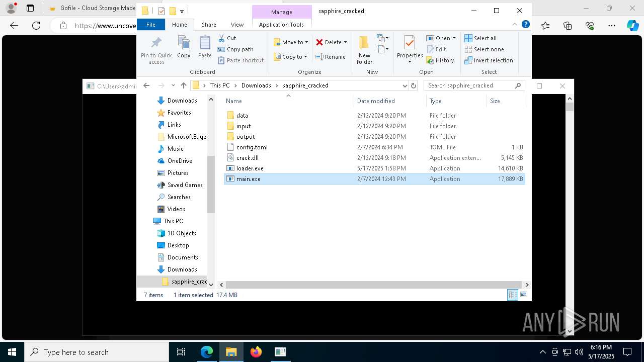Screen dimensions: 644x362
Task: Open file History
Action: point(440,60)
